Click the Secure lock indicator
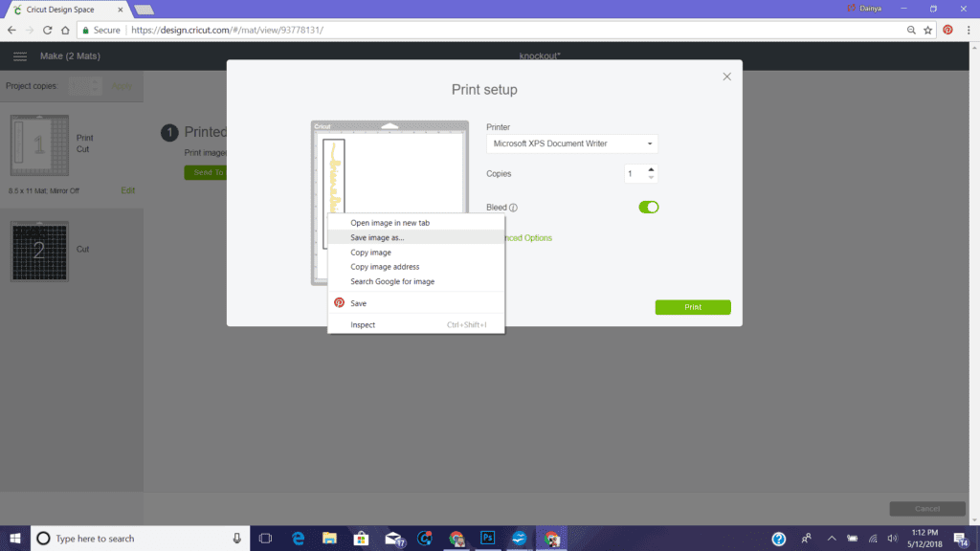The height and width of the screenshot is (551, 980). [101, 30]
